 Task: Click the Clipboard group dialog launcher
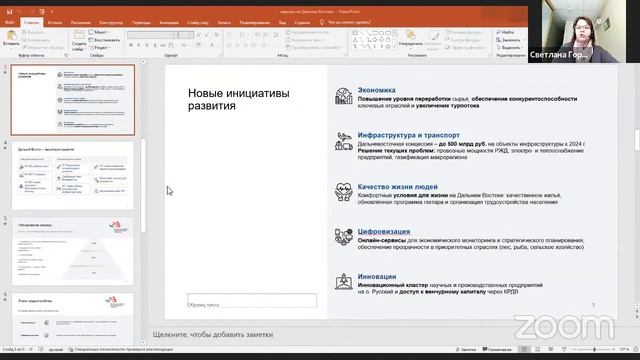[x=66, y=55]
